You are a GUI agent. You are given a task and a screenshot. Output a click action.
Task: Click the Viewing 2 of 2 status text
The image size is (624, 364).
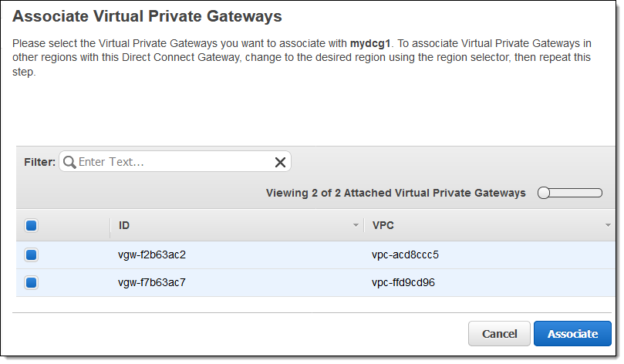(x=396, y=193)
